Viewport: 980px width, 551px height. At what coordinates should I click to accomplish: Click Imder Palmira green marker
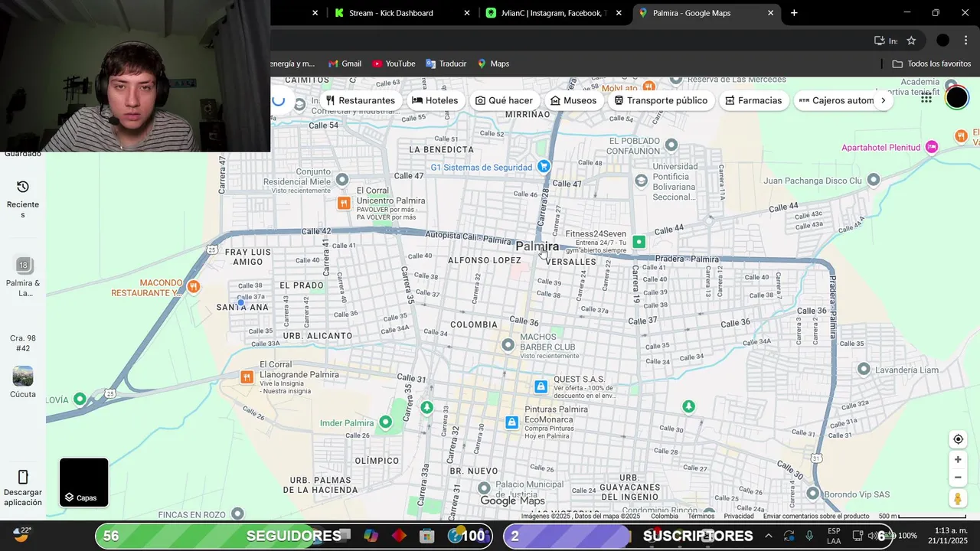coord(385,422)
